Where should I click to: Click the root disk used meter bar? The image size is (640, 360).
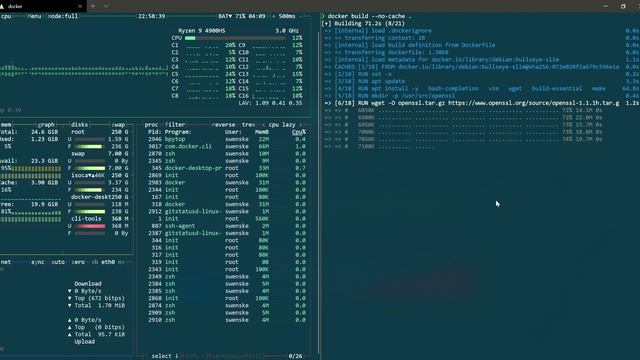pyautogui.click(x=90, y=140)
